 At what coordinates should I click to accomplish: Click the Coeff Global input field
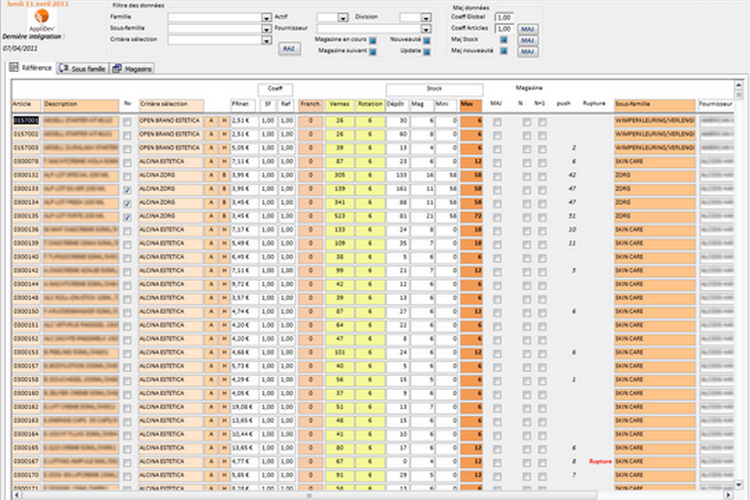[504, 18]
